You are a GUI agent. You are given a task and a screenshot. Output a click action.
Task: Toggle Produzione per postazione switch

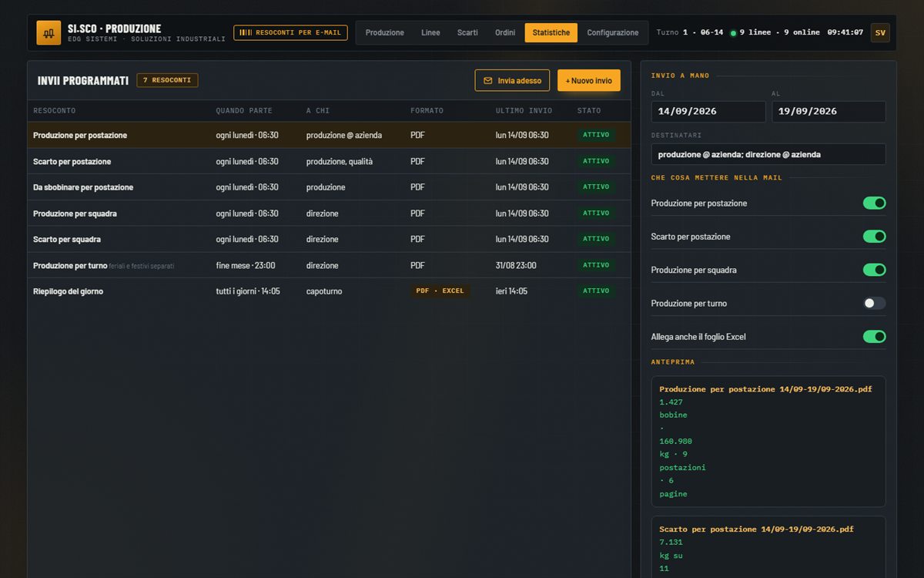[x=874, y=203]
